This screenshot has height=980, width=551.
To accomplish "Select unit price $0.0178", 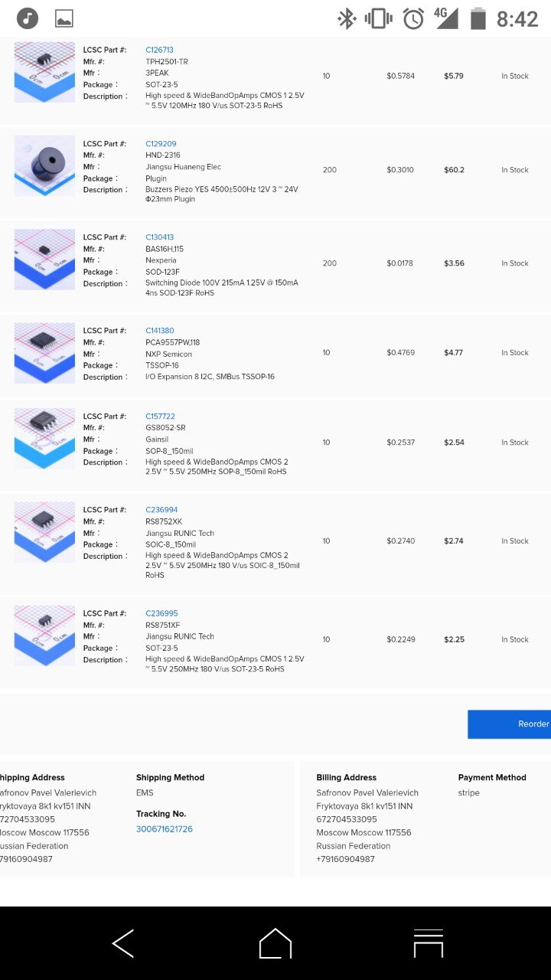I will pyautogui.click(x=399, y=263).
